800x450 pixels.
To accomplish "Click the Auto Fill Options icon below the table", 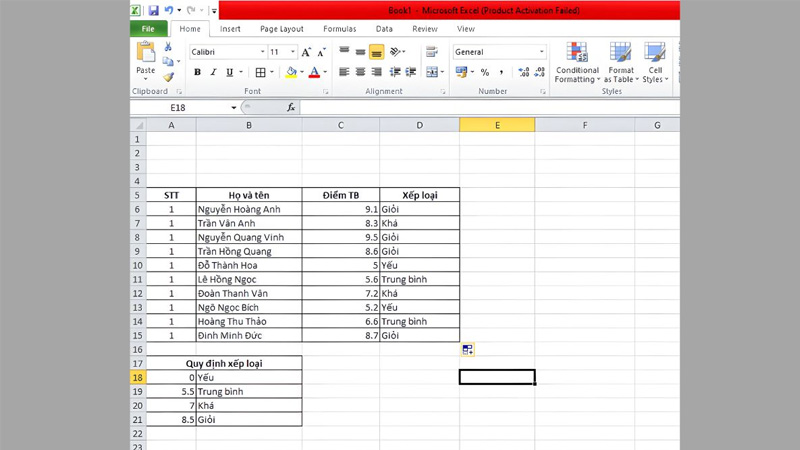I will coord(467,349).
